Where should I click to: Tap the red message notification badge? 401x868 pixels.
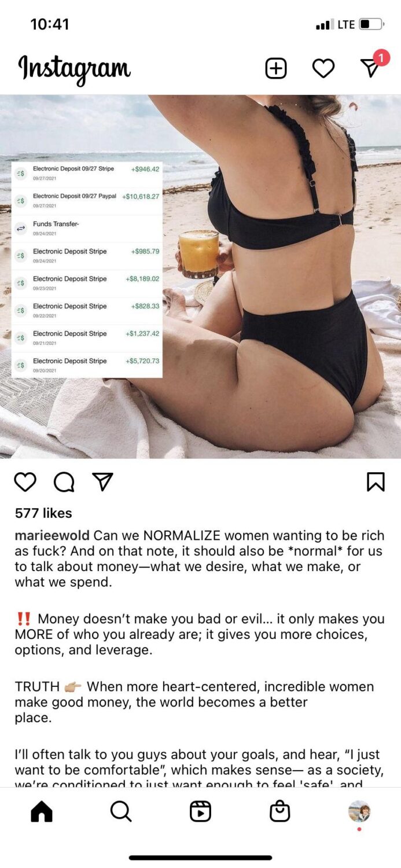coord(381,57)
